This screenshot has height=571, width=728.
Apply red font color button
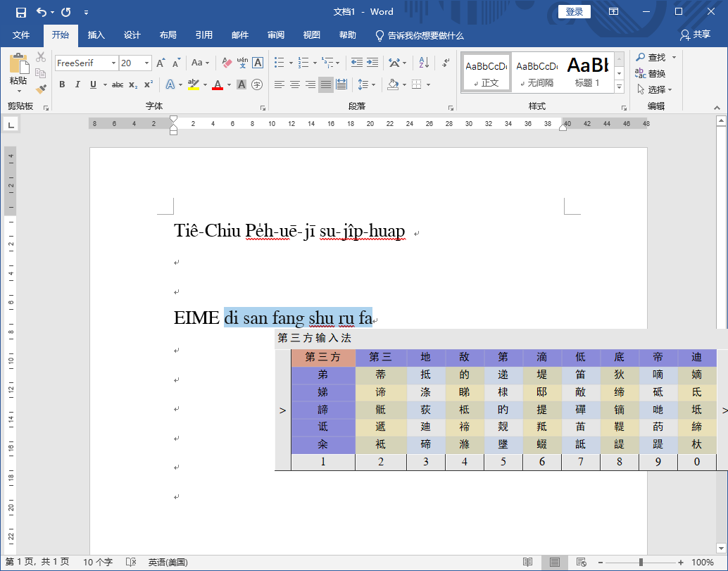pyautogui.click(x=218, y=84)
